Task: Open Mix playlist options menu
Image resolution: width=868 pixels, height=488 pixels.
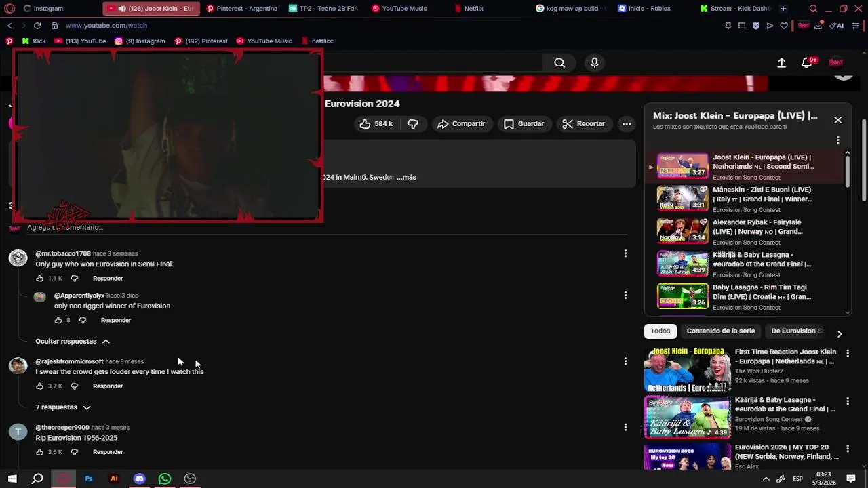Action: coord(838,140)
